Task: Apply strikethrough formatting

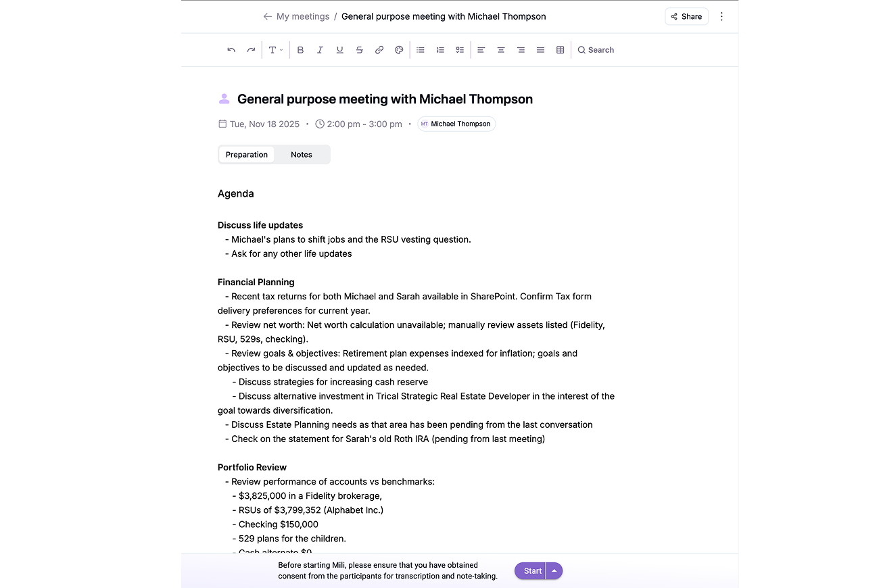Action: point(359,50)
